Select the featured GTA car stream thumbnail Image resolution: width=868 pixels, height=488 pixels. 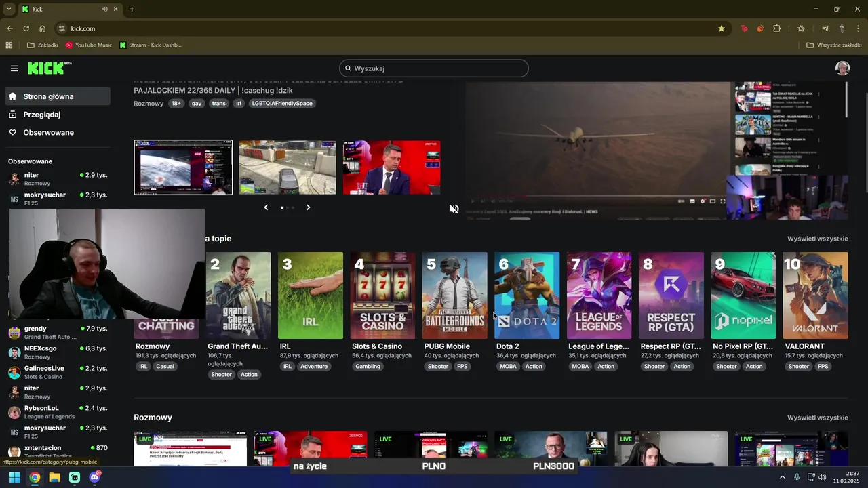288,167
